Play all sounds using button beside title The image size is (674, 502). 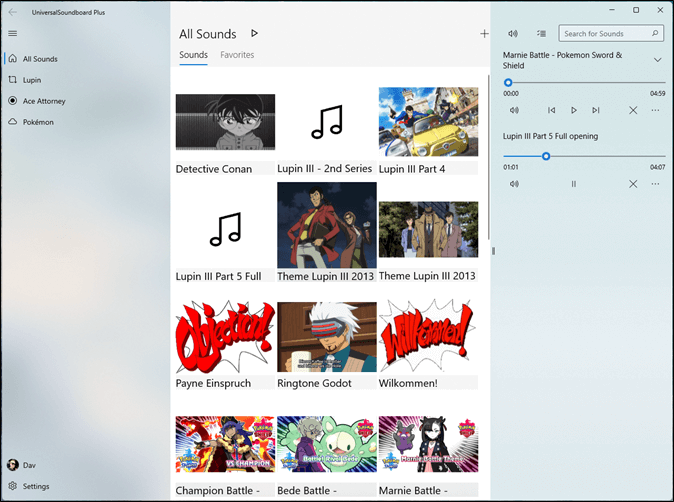tap(254, 34)
